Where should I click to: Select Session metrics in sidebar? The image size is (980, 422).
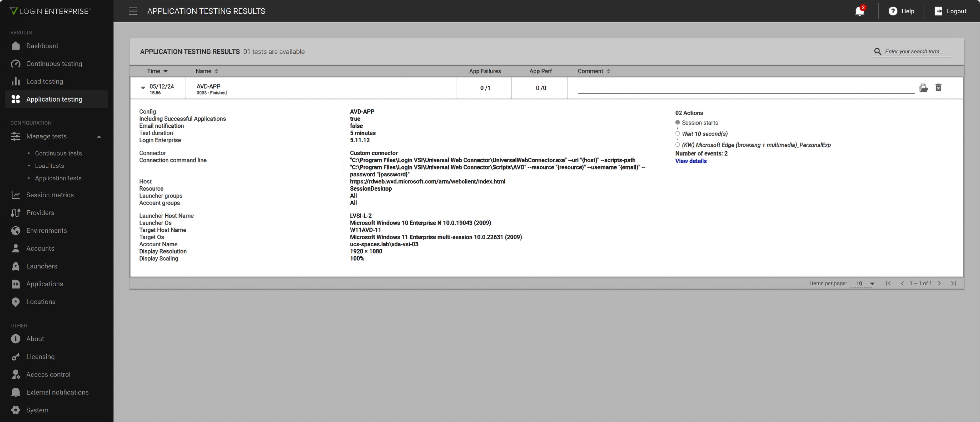50,195
